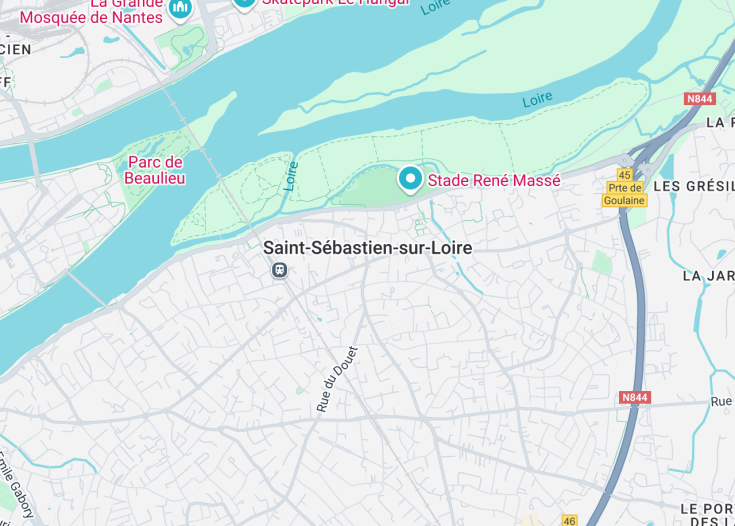Click the Rue du Douet street label
Viewport: 735px width, 526px height.
tap(337, 379)
